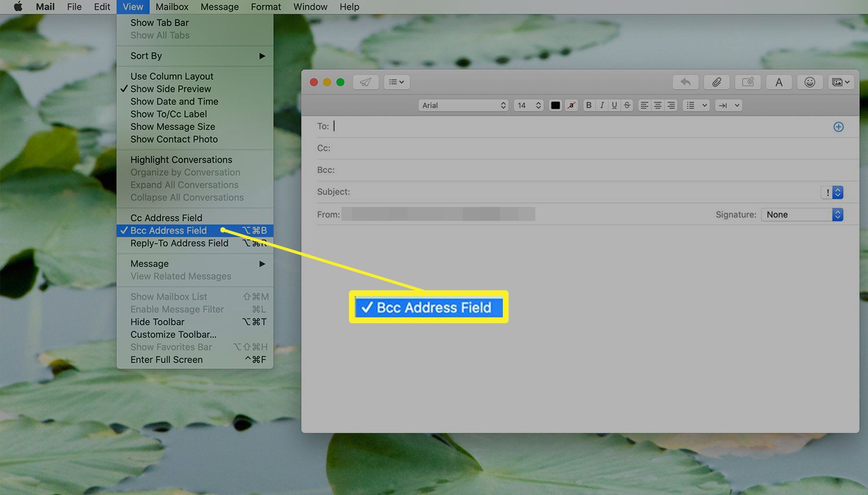Select Use Column Layout
The image size is (868, 495).
tap(195, 76)
